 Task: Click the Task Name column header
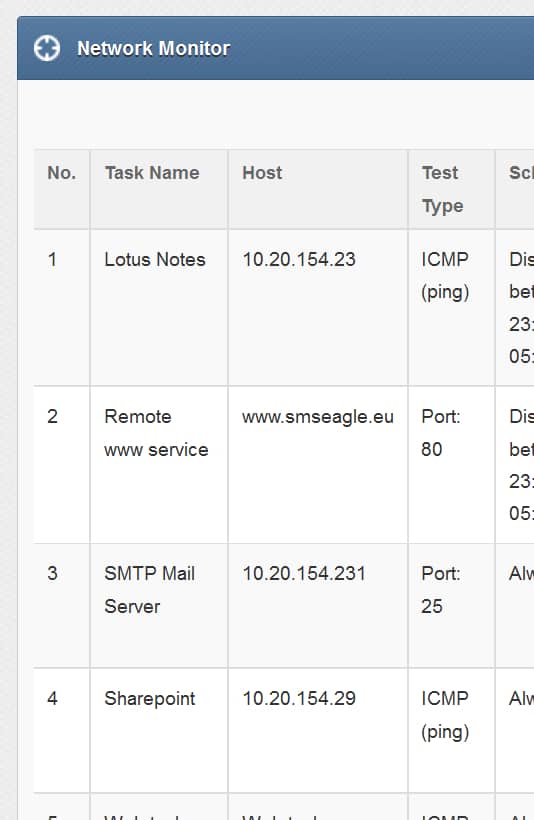tap(152, 173)
